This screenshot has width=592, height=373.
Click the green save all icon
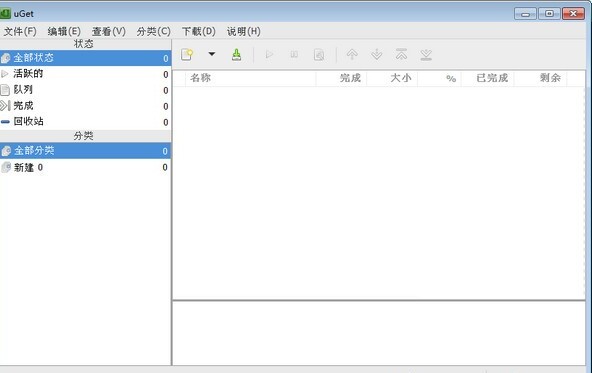[x=236, y=55]
